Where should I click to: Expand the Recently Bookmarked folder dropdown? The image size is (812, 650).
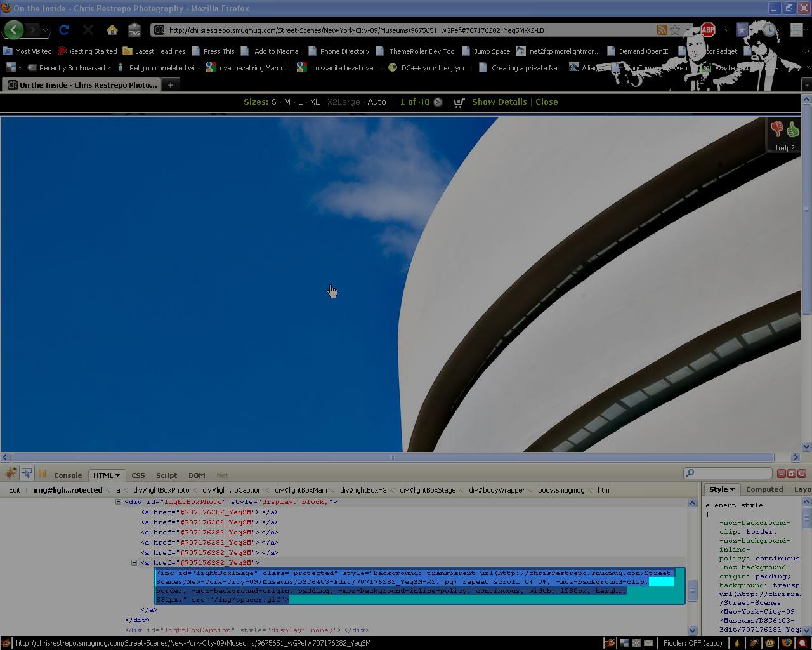click(109, 68)
